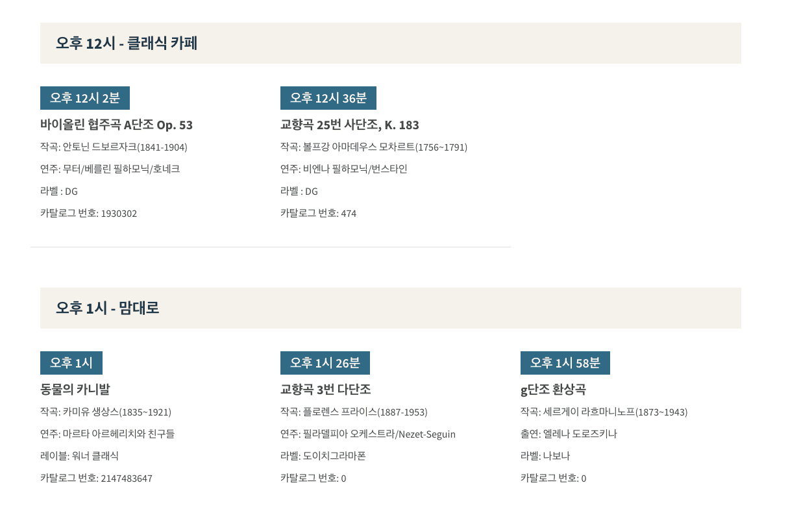Open 교향곡 25번 사단조, K. 183 title
The height and width of the screenshot is (511, 812).
click(x=350, y=125)
